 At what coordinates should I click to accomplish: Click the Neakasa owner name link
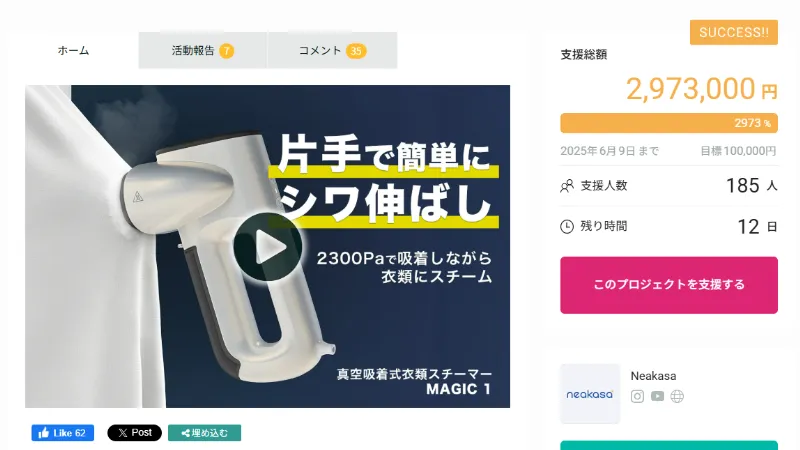coord(653,376)
